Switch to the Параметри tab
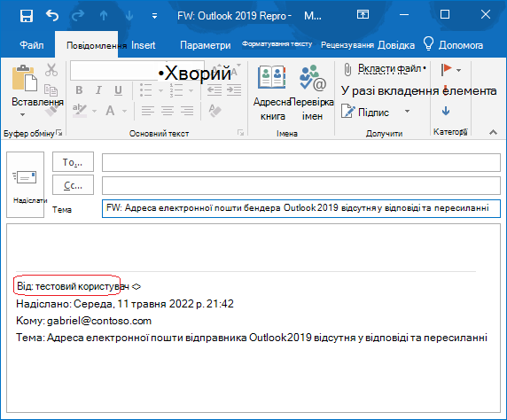The height and width of the screenshot is (420, 507). point(206,45)
